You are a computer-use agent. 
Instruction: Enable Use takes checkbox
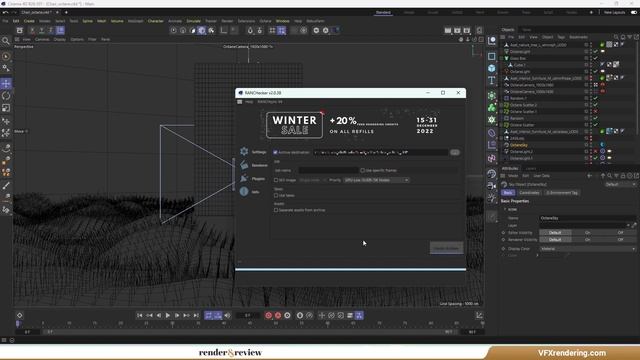[x=276, y=196]
